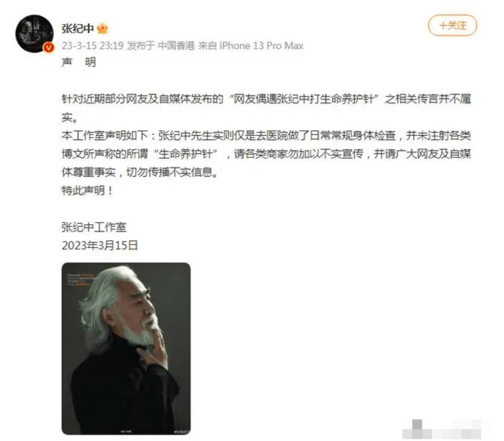This screenshot has height=441, width=504.
Task: Click the 23-3-15 23:19 post timestamp
Action: pos(93,46)
